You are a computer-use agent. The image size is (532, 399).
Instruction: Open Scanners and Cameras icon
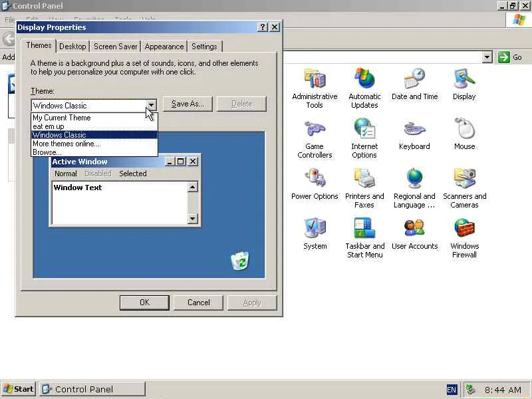(x=464, y=188)
